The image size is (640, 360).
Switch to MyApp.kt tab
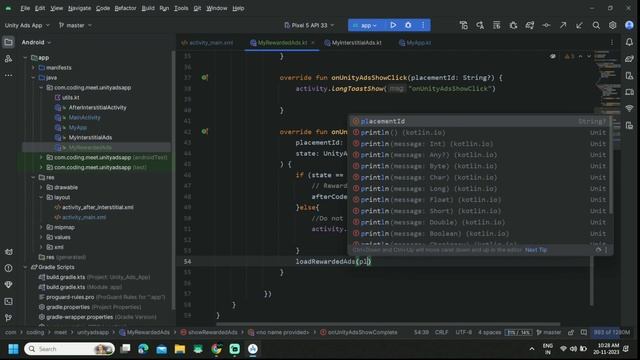415,42
